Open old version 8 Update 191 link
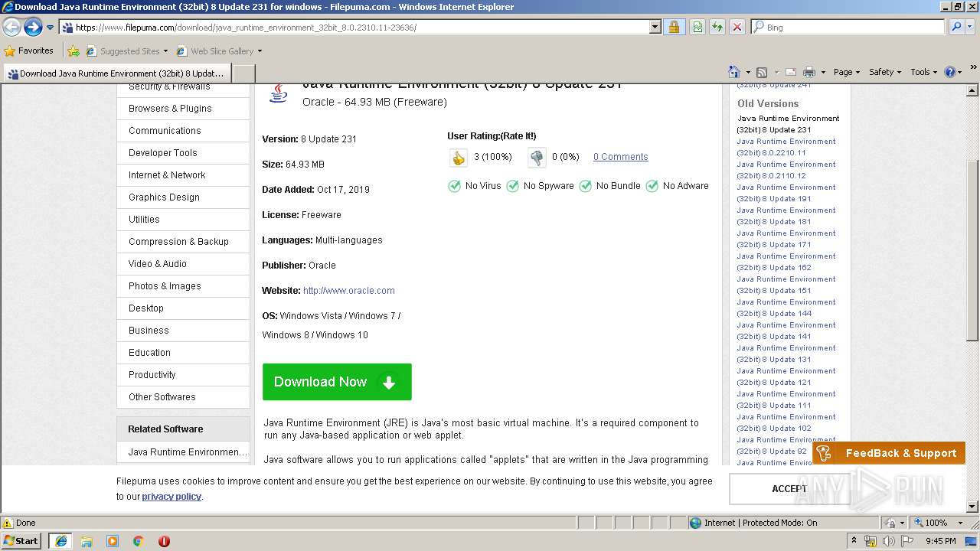Viewport: 980px width, 551px height. pyautogui.click(x=786, y=193)
